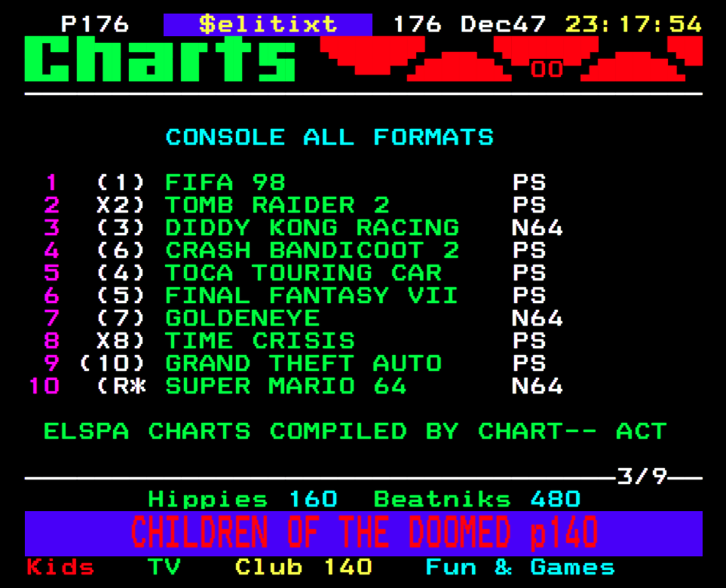726x588 pixels.
Task: Click the 23:17:54 clock
Action: point(633,24)
